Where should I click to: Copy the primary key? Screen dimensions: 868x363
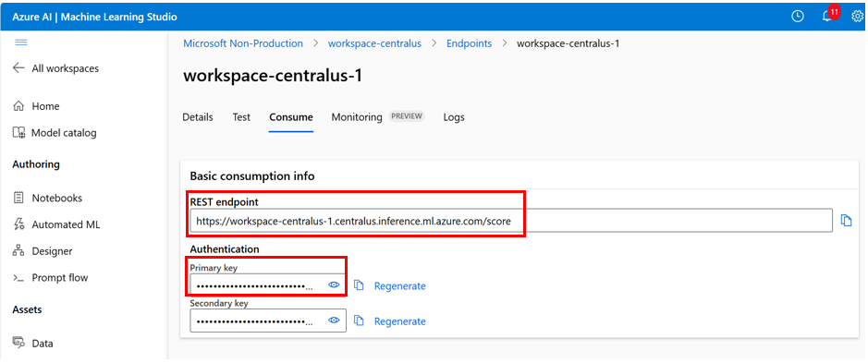(x=359, y=285)
